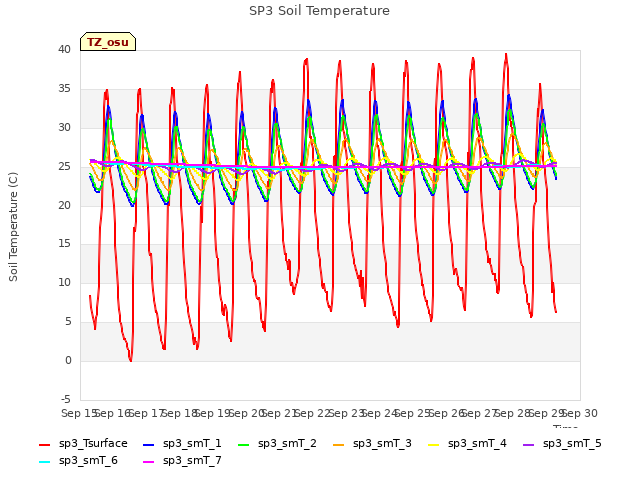Click the SP3 Soil Temperature chart title
The image size is (640, 480).
(x=319, y=11)
